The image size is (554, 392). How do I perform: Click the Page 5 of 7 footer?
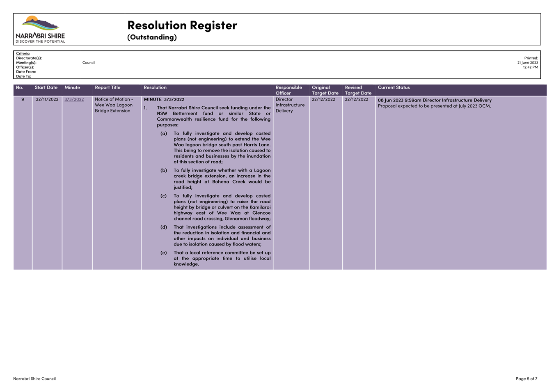(527, 378)
